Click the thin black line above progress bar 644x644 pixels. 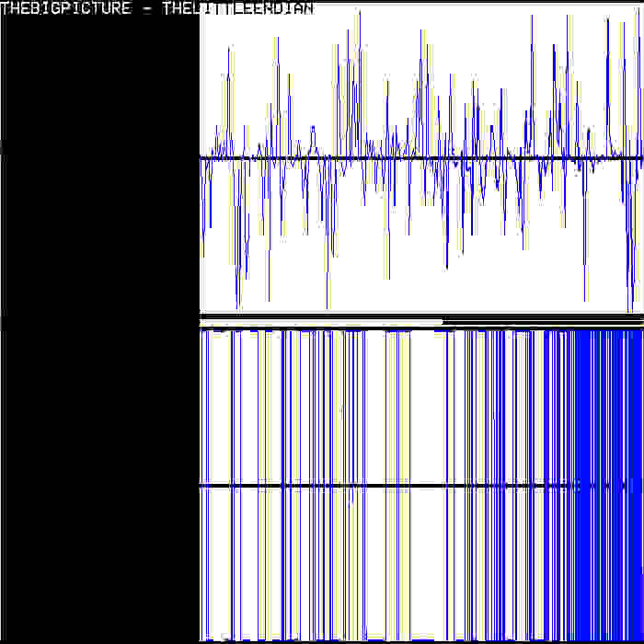click(421, 316)
